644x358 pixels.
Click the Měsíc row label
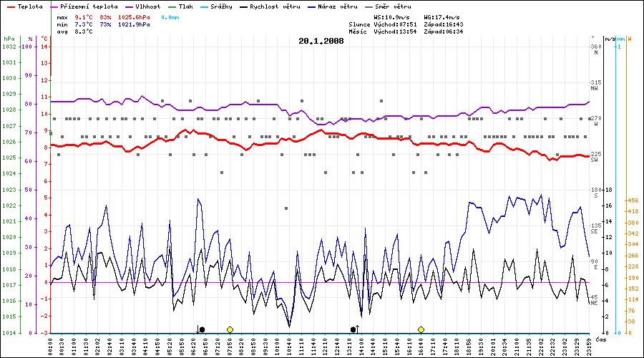click(358, 32)
